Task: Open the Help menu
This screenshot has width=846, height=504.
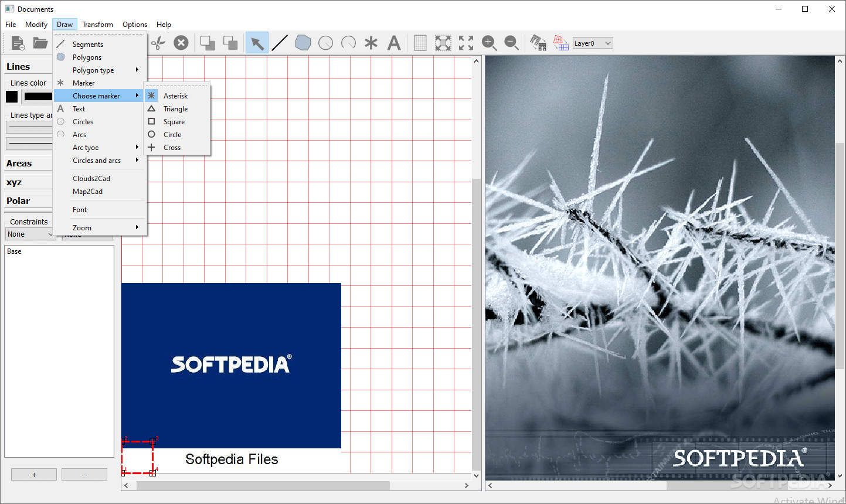Action: point(164,25)
